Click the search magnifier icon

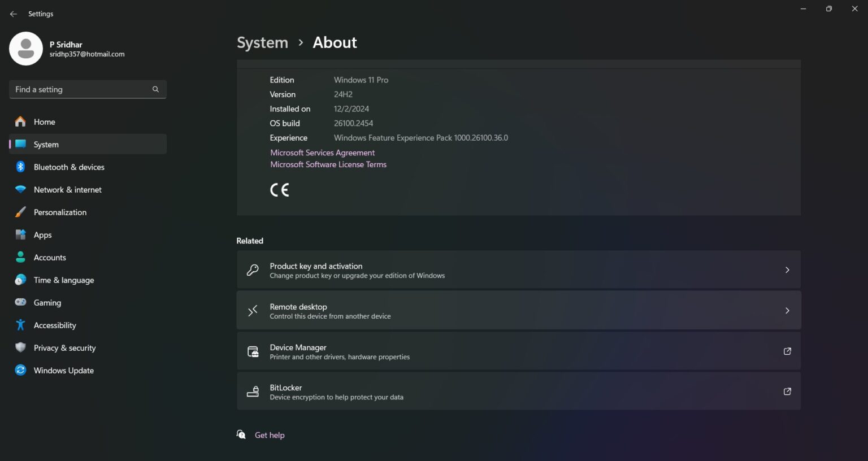(155, 89)
